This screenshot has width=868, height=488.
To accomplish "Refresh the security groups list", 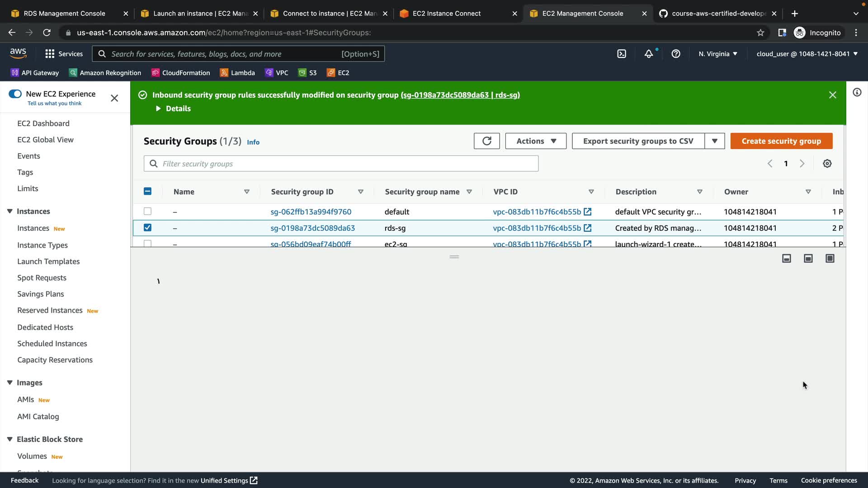I will pos(486,141).
